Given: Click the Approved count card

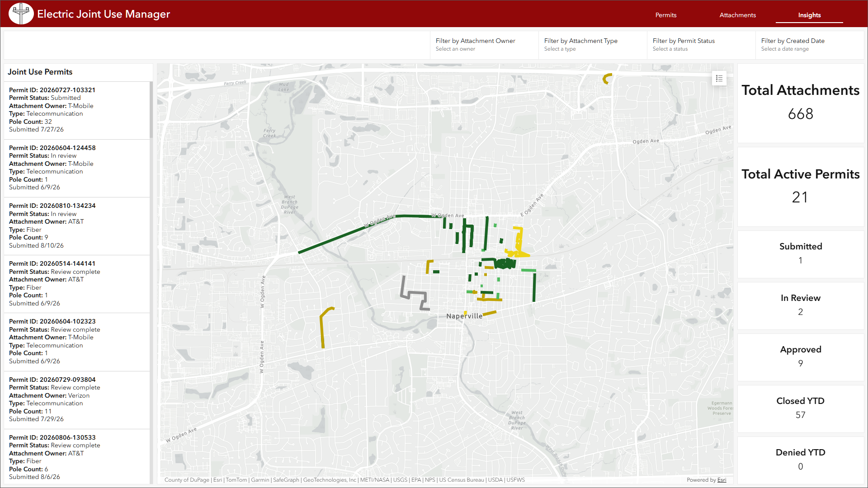Looking at the screenshot, I should [x=801, y=357].
